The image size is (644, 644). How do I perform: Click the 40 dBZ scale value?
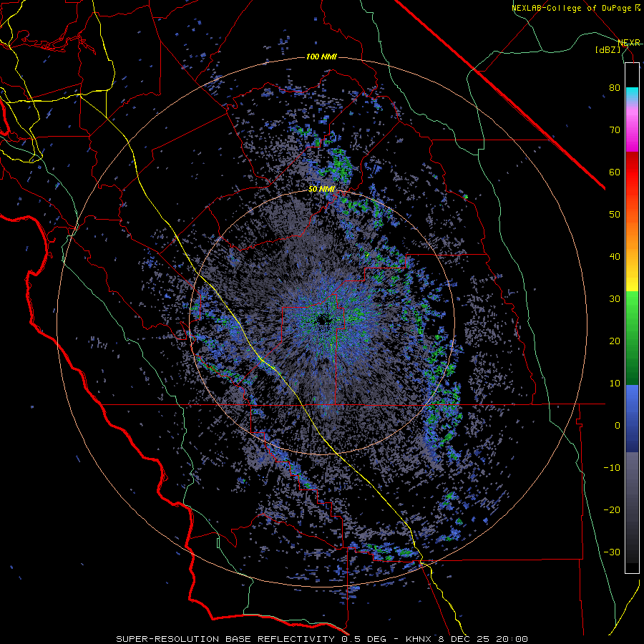(615, 257)
